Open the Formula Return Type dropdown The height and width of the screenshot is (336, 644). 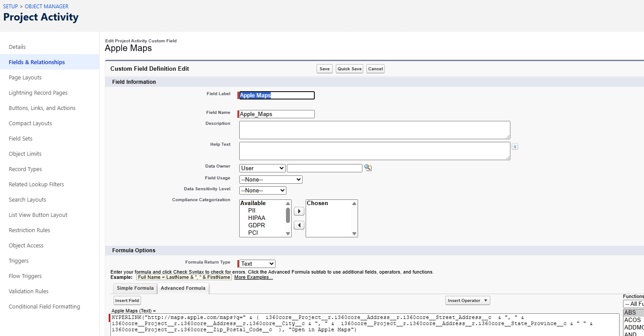[257, 264]
